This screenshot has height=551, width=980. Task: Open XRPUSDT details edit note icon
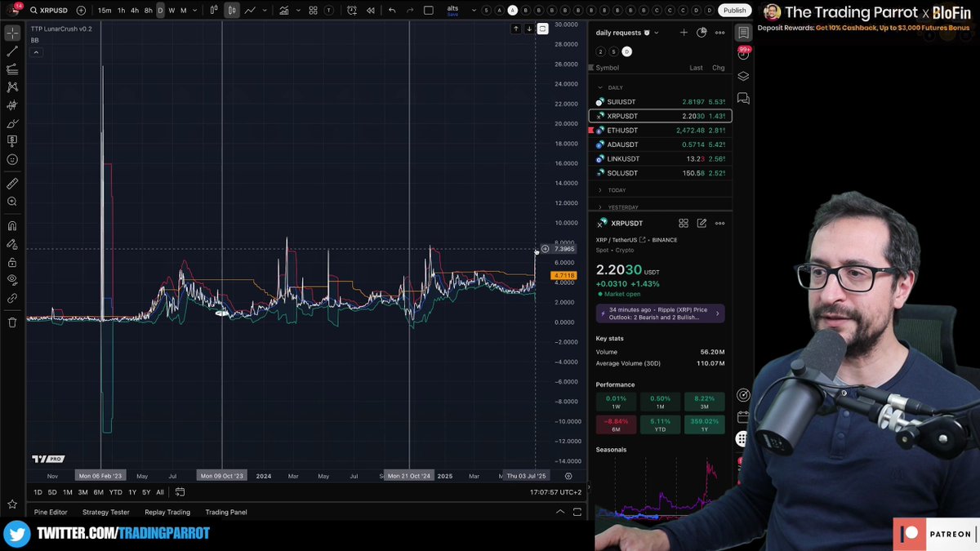[x=702, y=223]
